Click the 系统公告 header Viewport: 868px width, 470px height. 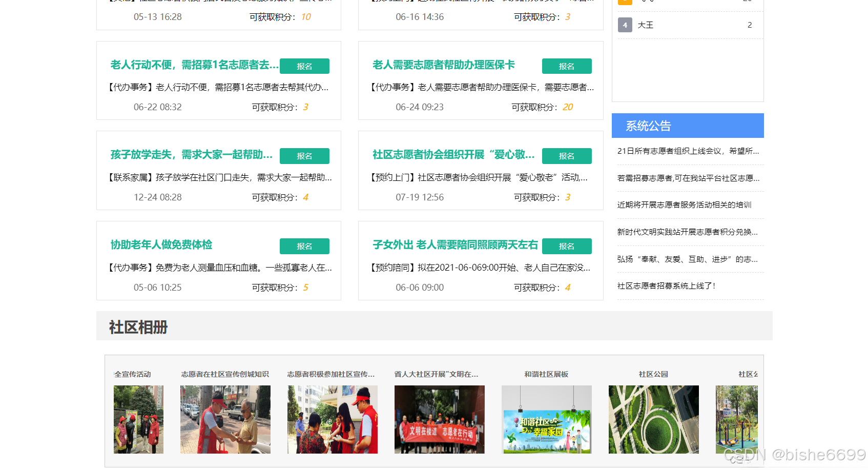[688, 126]
